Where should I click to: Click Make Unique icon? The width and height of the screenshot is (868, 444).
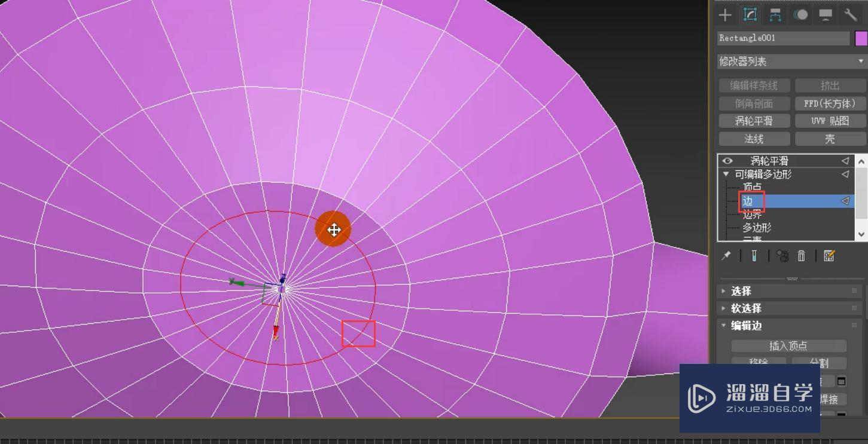782,256
